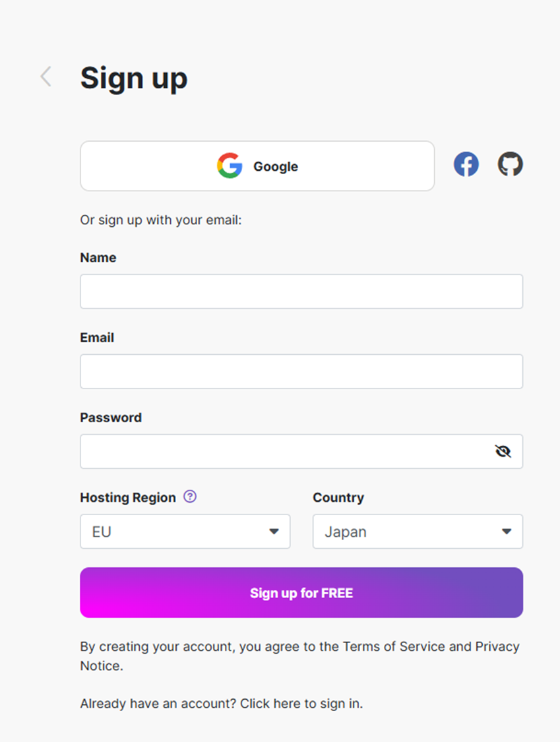Screen dimensions: 560x742
Task: Click the Country label text
Action: [x=338, y=497]
